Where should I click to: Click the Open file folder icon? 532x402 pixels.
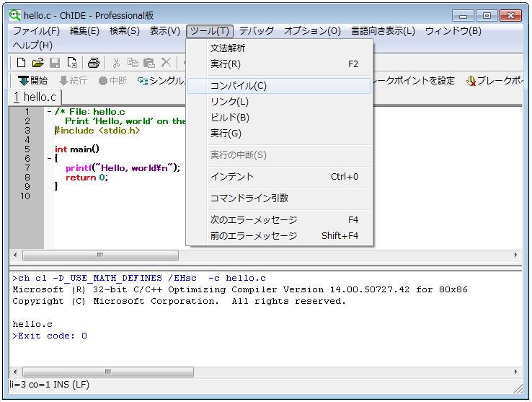coord(38,63)
